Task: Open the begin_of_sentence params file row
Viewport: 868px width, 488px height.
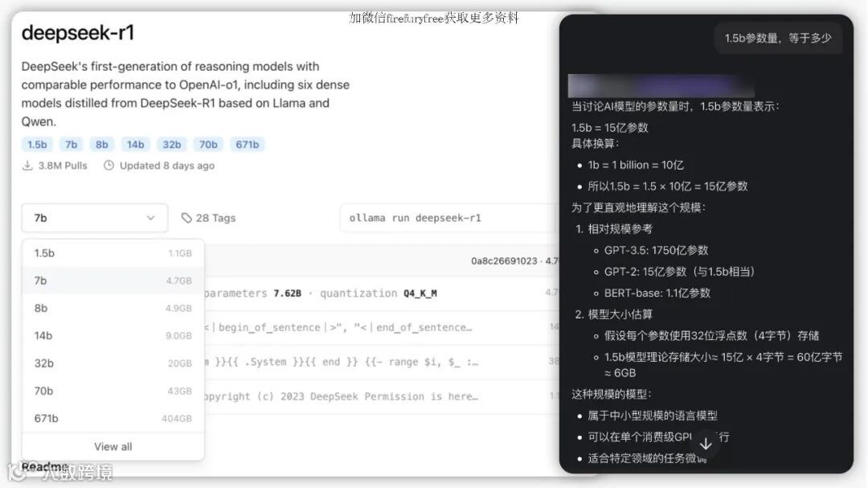Action: pyautogui.click(x=382, y=327)
